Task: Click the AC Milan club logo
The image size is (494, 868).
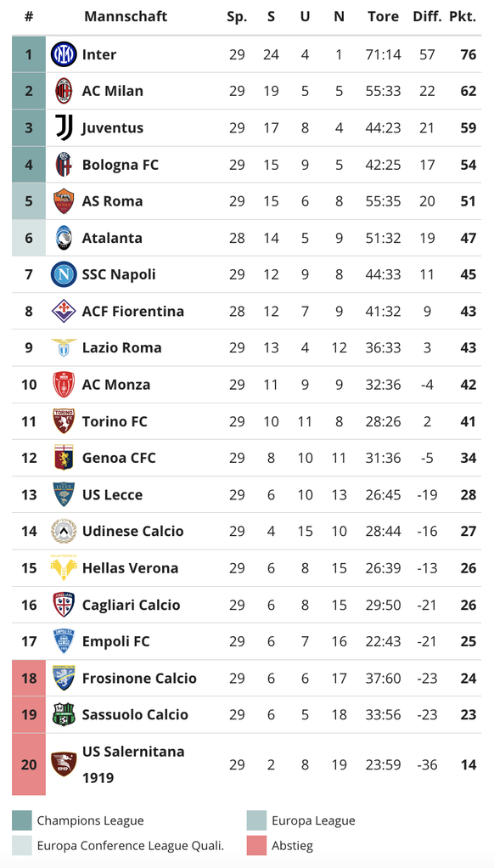Action: (64, 91)
